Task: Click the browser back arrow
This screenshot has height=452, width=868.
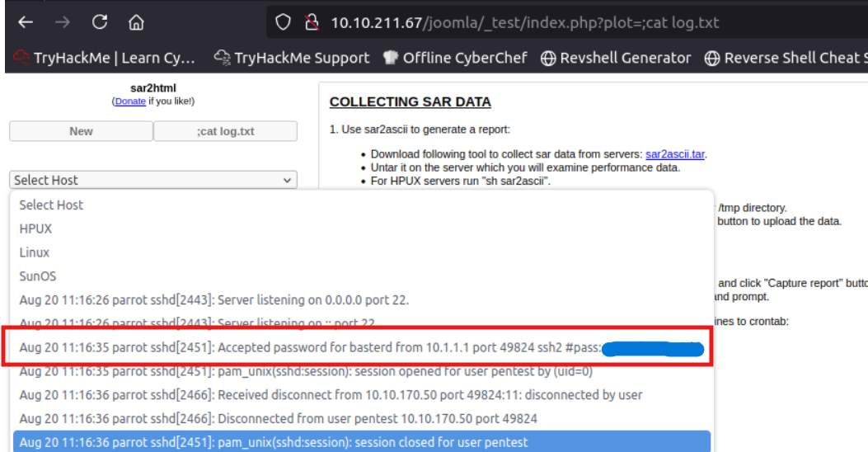Action: [26, 23]
